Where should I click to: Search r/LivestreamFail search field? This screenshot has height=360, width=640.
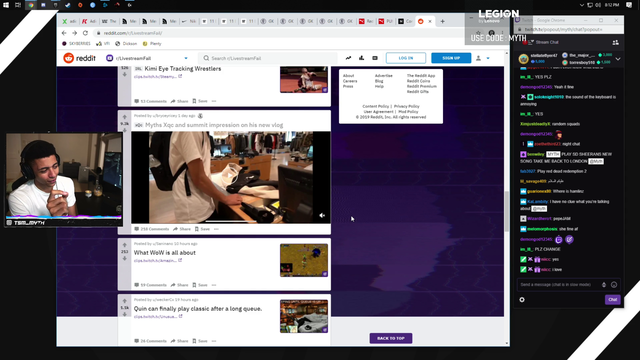pyautogui.click(x=268, y=58)
